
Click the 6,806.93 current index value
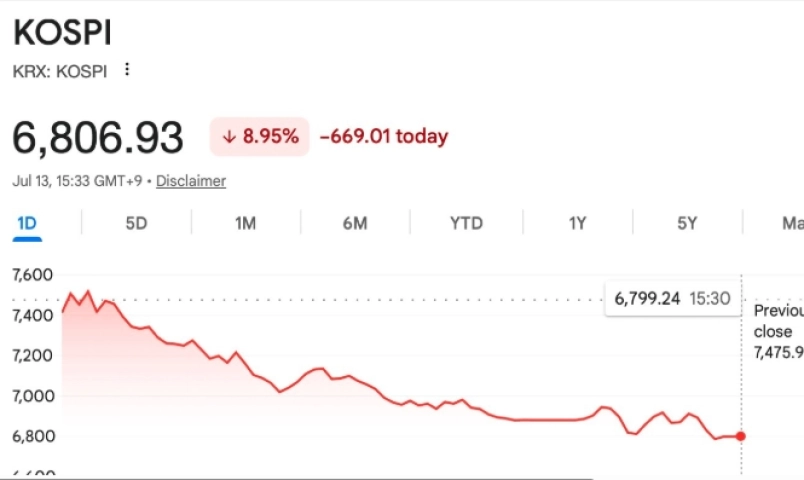97,137
